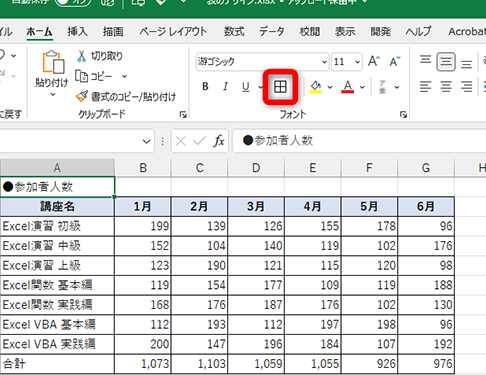486x375 pixels.
Task: Open the 数式 tab
Action: tap(234, 32)
